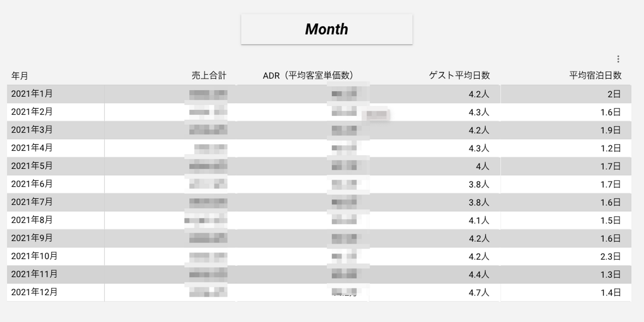Select the 2021年4月 row label
Image resolution: width=644 pixels, height=322 pixels.
point(32,148)
